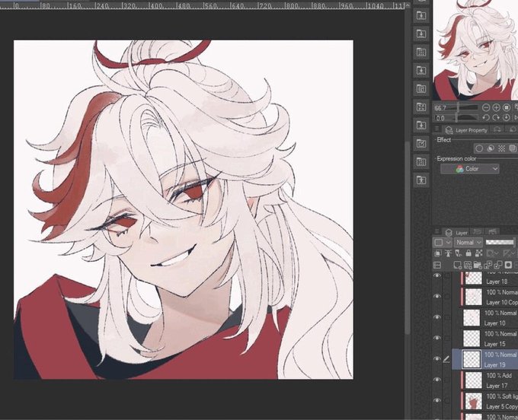Open the Layer Property panel hamburger menu
This screenshot has height=420, width=518.
(436, 129)
